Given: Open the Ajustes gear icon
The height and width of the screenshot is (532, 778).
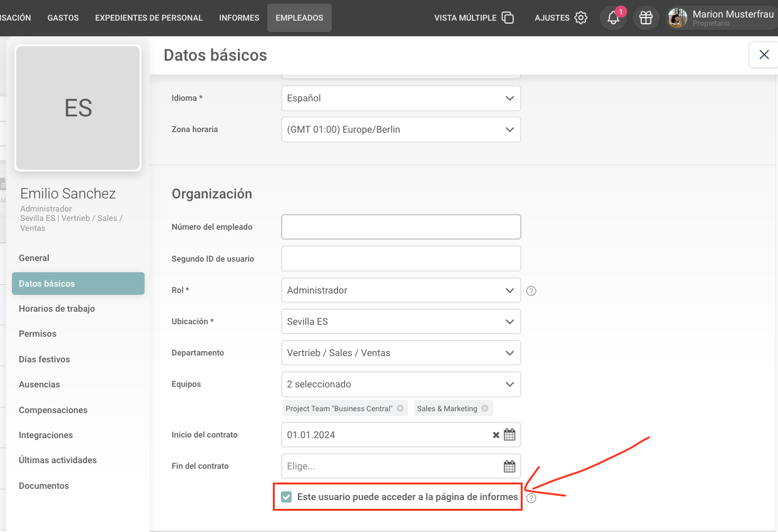Looking at the screenshot, I should [x=581, y=18].
